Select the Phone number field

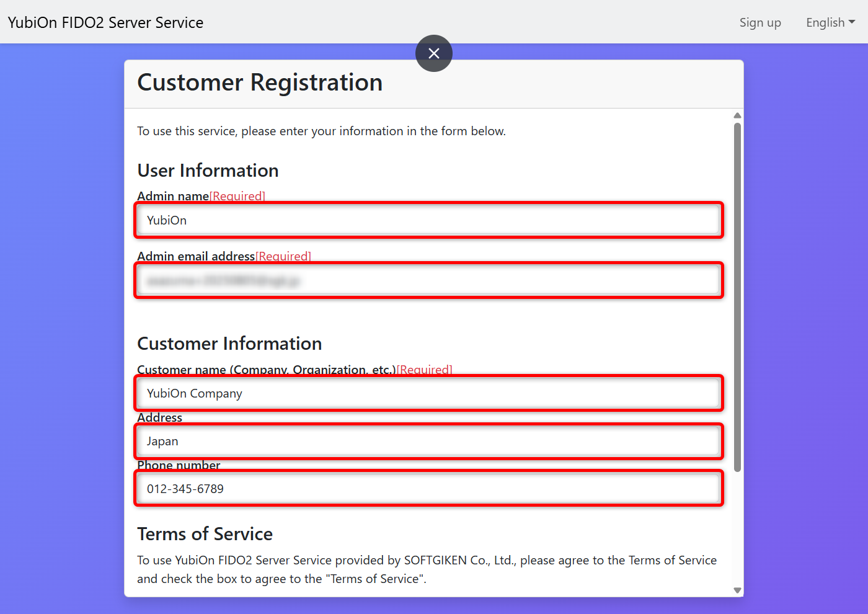[x=428, y=489]
